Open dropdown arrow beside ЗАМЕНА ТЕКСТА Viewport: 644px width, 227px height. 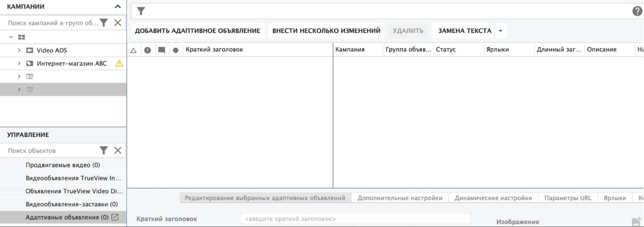(x=501, y=31)
